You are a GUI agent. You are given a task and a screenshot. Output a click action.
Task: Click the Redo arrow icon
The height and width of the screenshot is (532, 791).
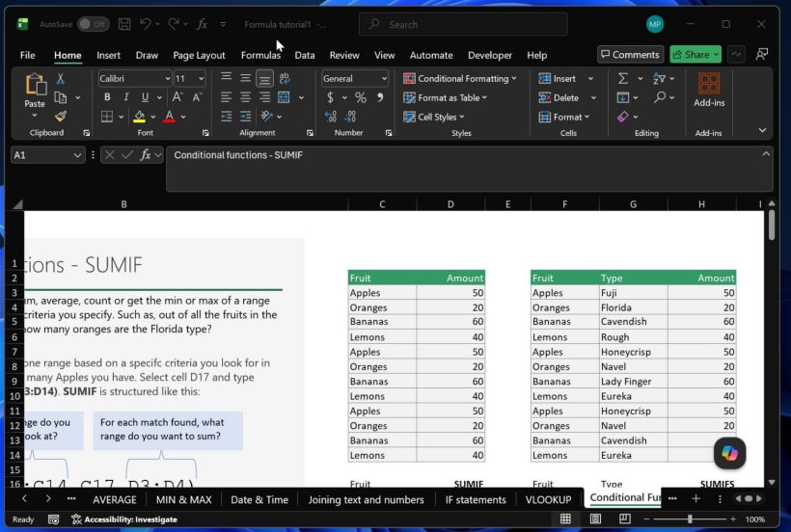[174, 24]
